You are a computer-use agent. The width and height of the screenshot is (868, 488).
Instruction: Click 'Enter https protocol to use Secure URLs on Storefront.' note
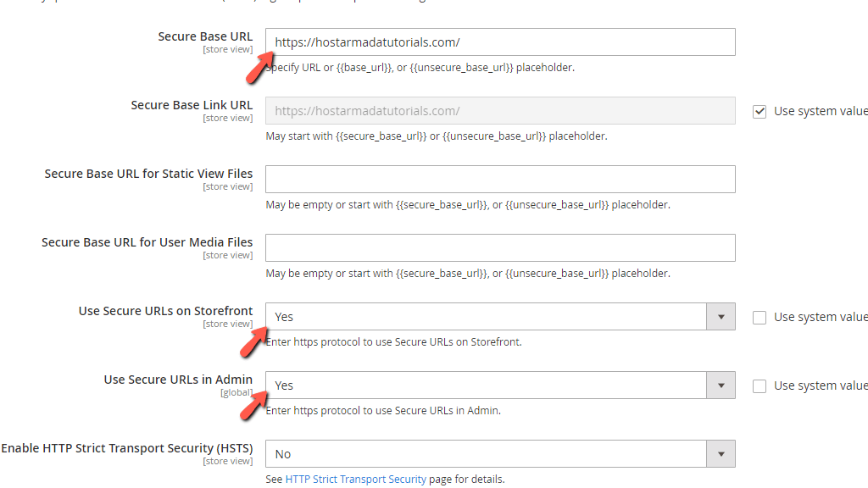tap(393, 342)
